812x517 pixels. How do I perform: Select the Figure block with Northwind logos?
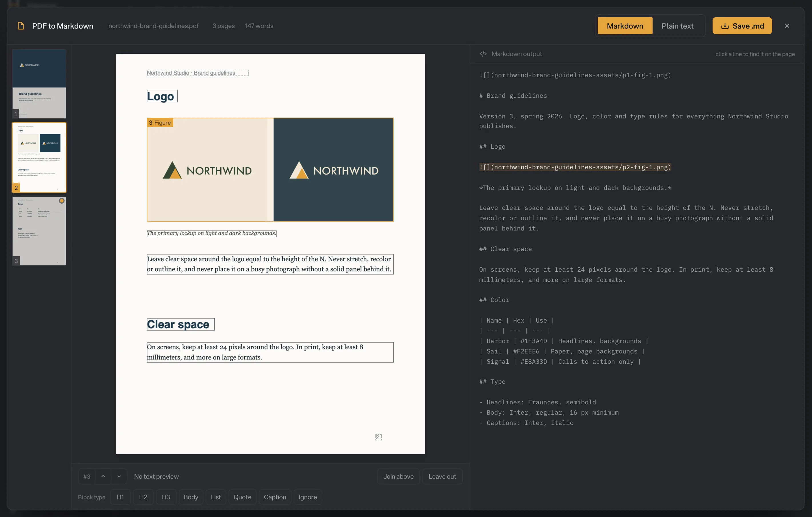(271, 170)
